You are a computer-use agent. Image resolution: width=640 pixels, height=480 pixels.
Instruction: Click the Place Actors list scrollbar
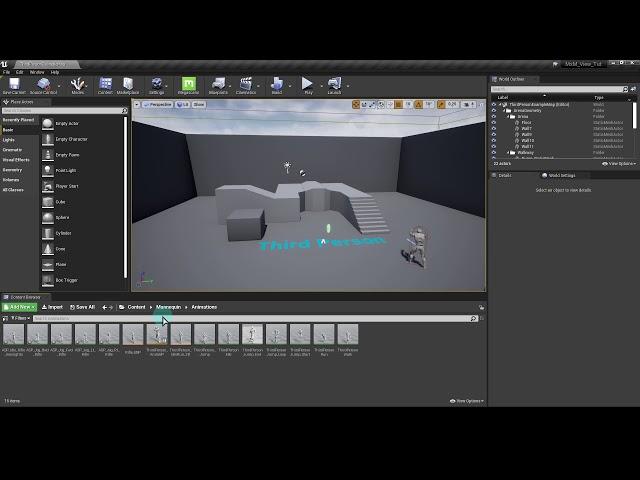coord(125,198)
